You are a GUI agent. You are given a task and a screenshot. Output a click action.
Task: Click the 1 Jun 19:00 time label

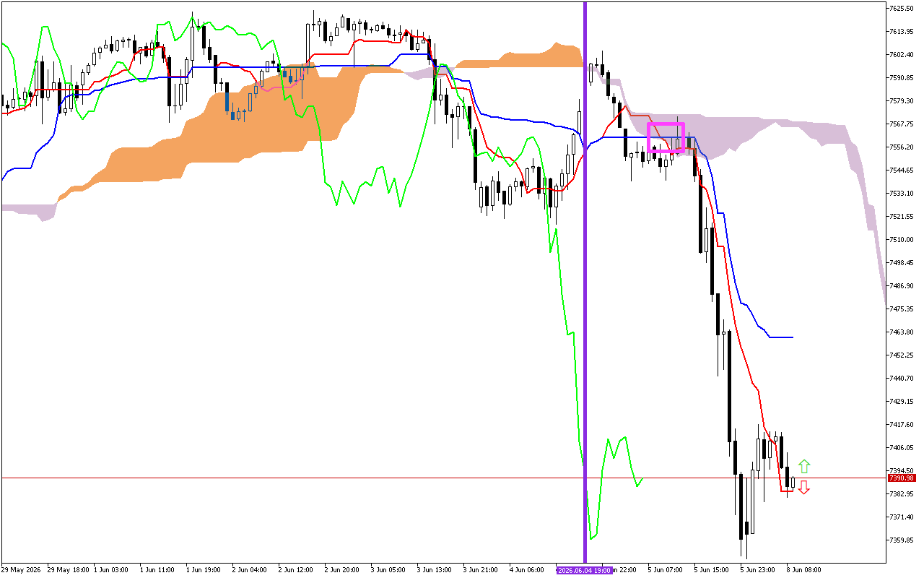[205, 570]
